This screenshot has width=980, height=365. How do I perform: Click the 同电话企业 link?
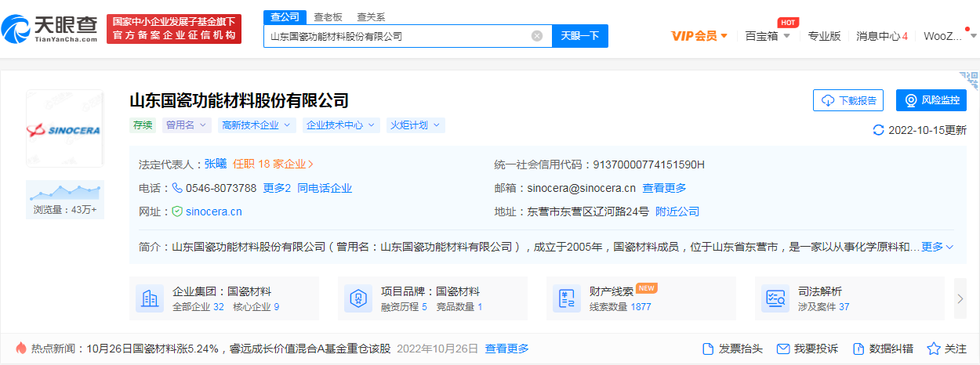[325, 188]
